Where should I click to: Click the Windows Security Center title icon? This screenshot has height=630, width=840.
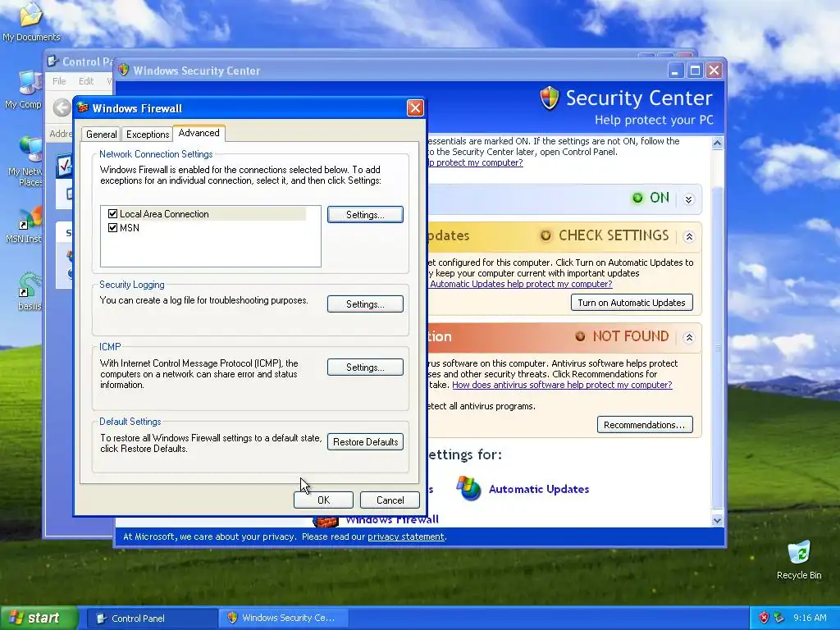tap(124, 71)
